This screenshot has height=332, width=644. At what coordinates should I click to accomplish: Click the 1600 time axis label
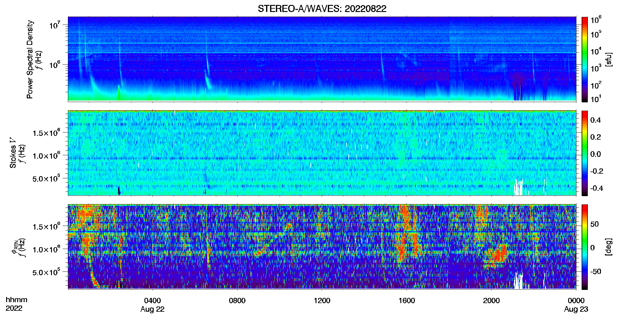click(x=407, y=301)
